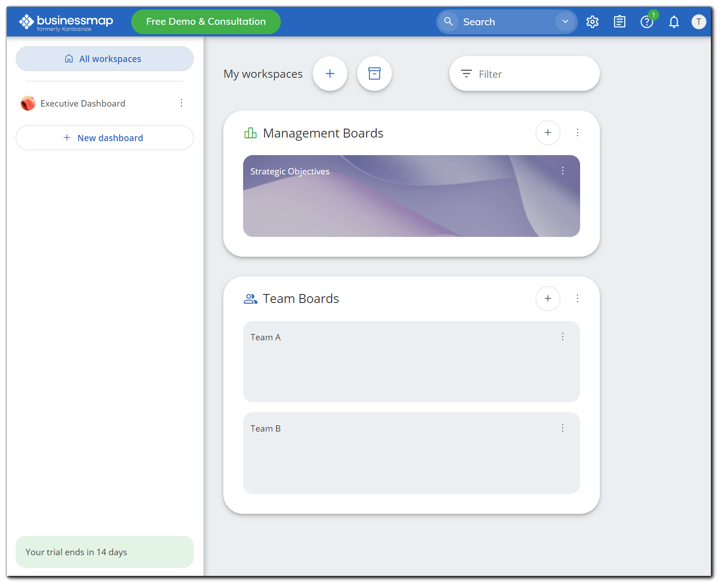Open Strategic Objectives board three-dot menu
Screen dimensions: 723x588
click(x=563, y=171)
